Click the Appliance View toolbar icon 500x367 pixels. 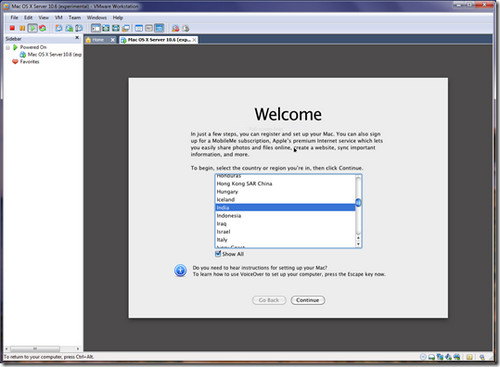point(149,28)
